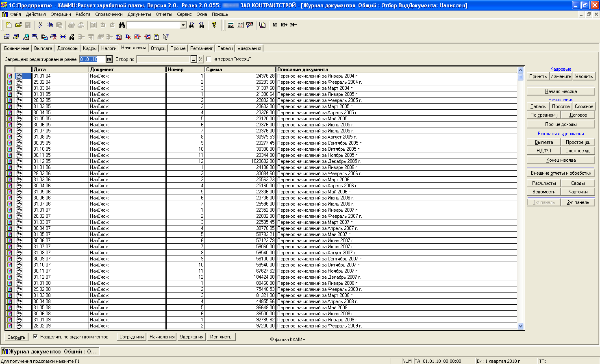Open Внешние отчеты и обработки
This screenshot has height=364, width=600.
click(561, 173)
